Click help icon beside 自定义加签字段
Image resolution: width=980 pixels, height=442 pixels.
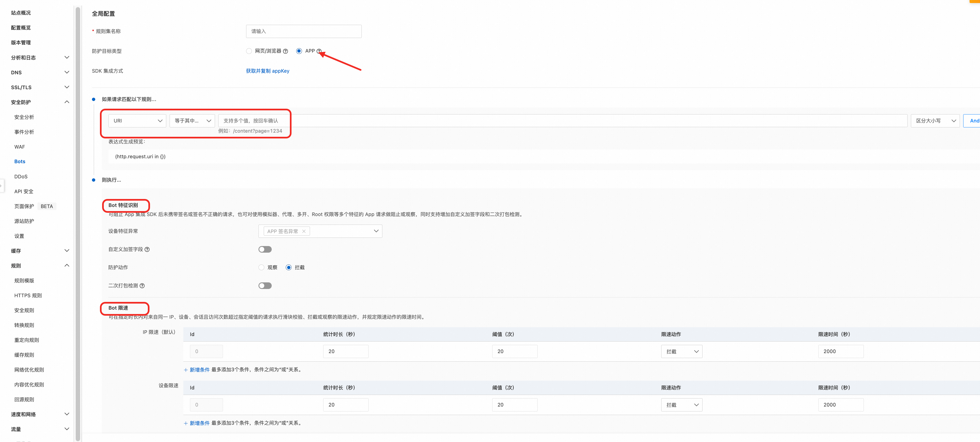tap(147, 250)
